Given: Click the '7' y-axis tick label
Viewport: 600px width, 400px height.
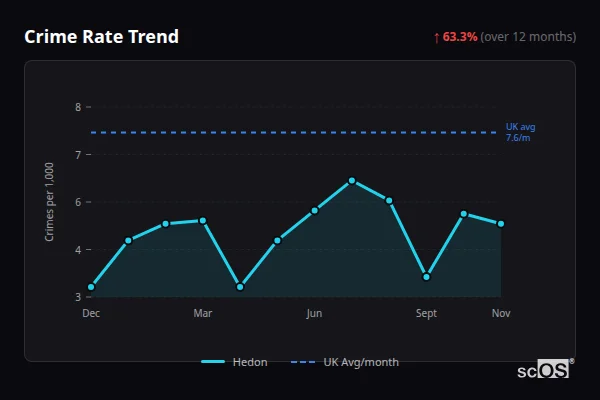Looking at the screenshot, I should pos(78,155).
